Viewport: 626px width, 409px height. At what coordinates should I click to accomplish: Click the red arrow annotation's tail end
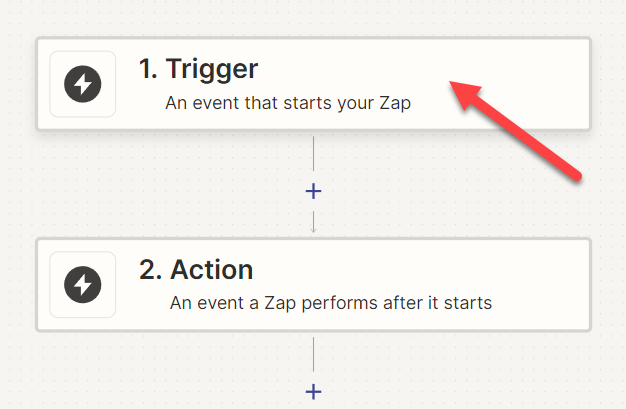pyautogui.click(x=575, y=176)
